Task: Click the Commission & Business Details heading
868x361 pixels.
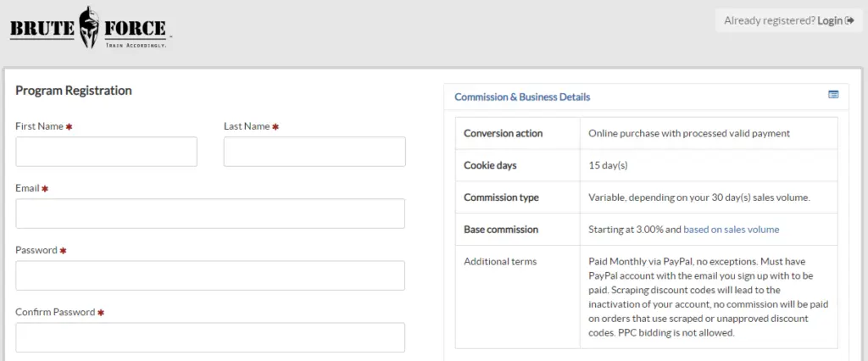Action: [522, 97]
